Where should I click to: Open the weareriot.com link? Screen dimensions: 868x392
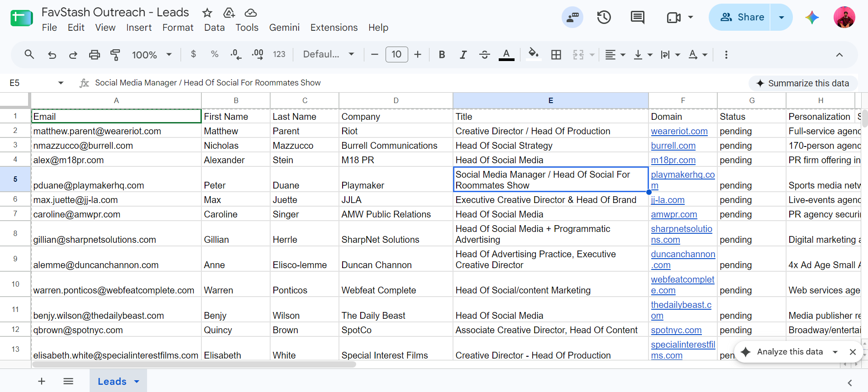(679, 131)
